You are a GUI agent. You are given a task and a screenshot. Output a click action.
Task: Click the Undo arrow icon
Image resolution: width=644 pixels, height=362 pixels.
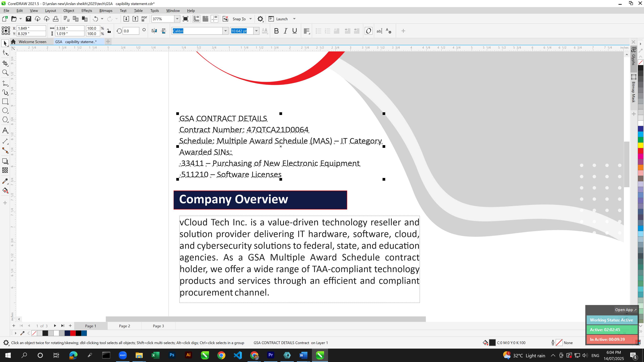(x=95, y=19)
